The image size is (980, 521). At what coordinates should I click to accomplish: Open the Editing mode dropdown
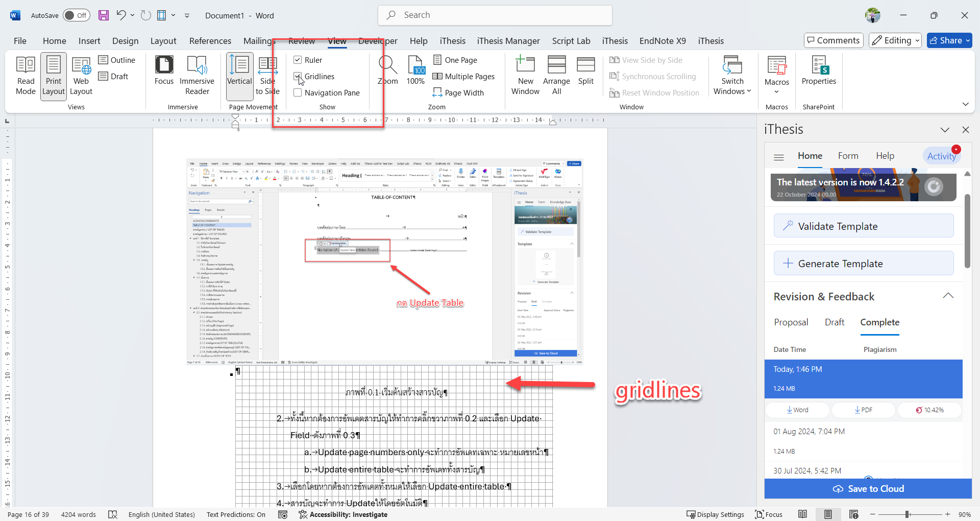(x=895, y=40)
